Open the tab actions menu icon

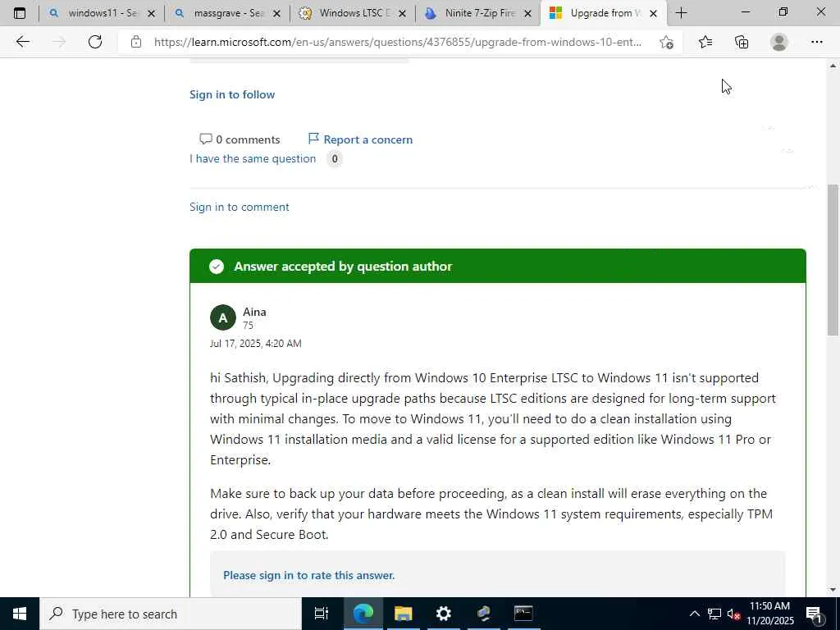20,13
